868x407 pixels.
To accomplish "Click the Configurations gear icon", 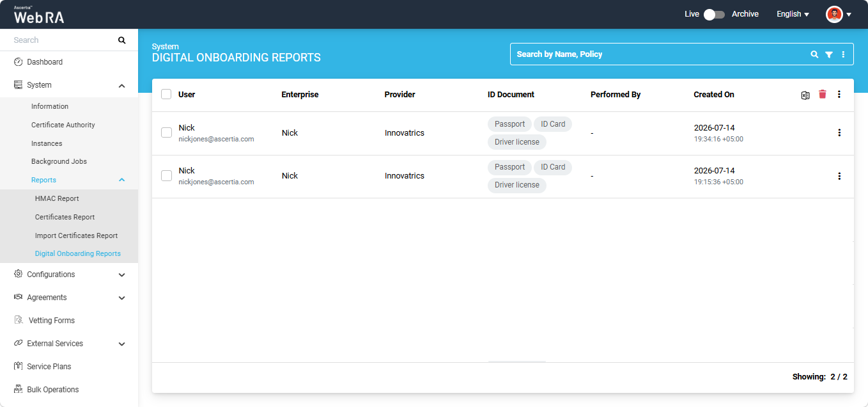I will (x=18, y=274).
